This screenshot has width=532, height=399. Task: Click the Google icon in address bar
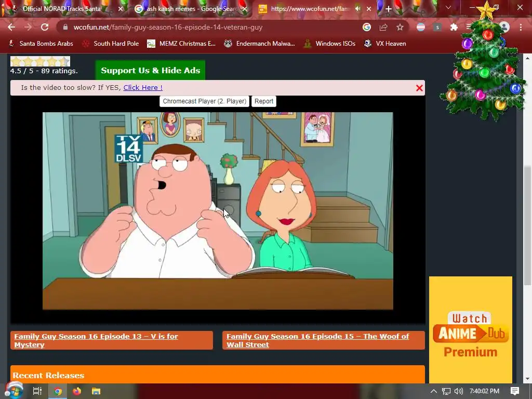point(366,27)
